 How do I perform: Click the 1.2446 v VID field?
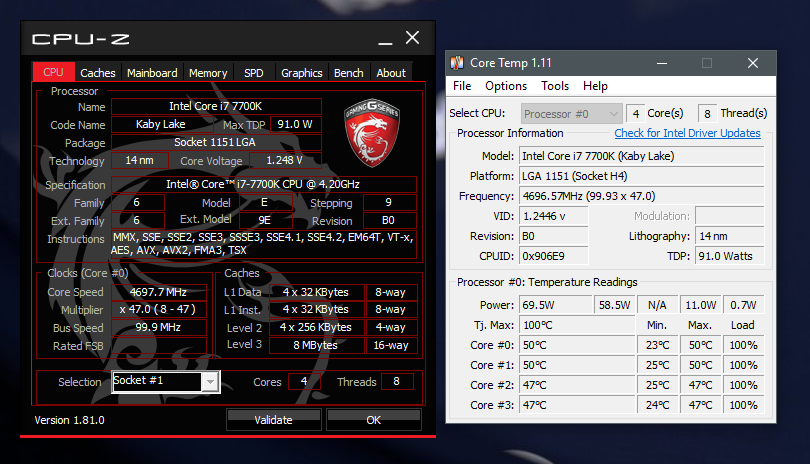553,216
